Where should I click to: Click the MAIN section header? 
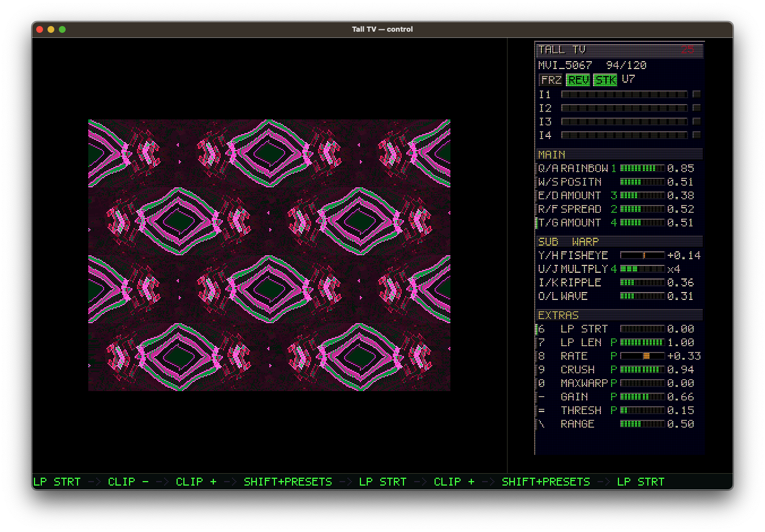click(x=620, y=155)
